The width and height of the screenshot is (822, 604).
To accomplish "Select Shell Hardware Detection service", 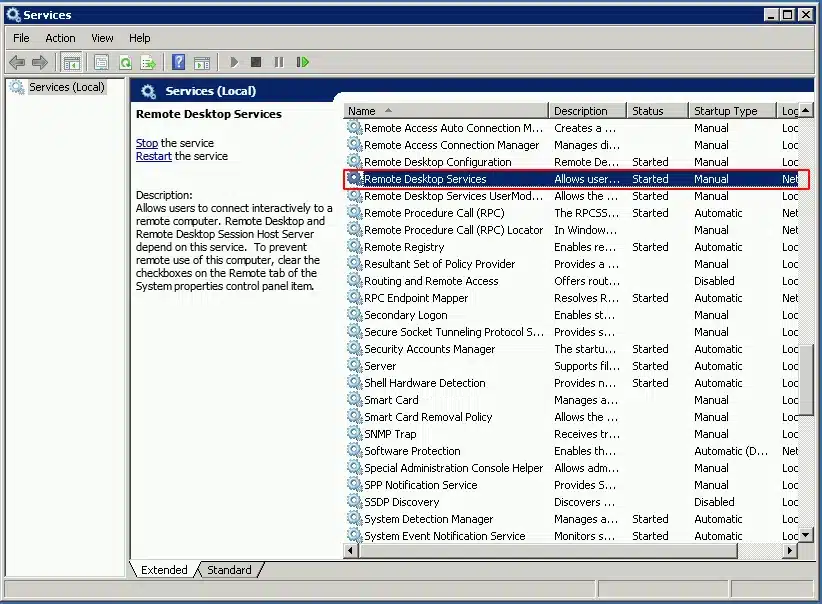I will 572,383.
